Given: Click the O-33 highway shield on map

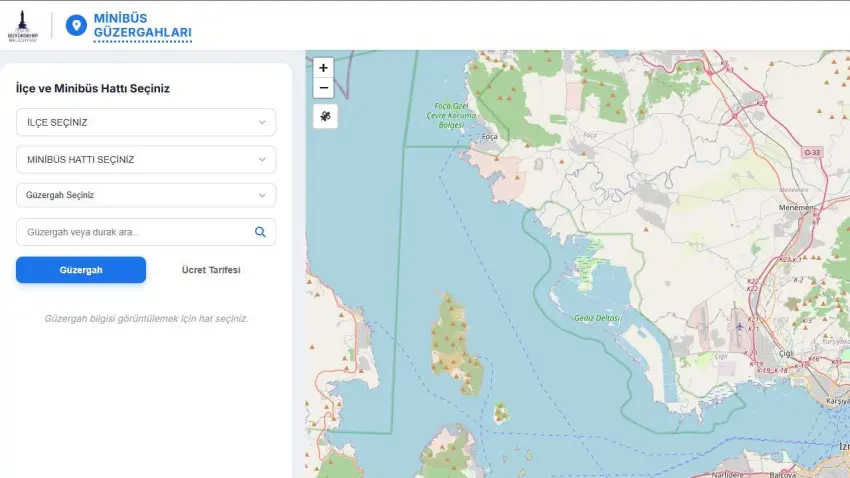Looking at the screenshot, I should click(x=812, y=152).
